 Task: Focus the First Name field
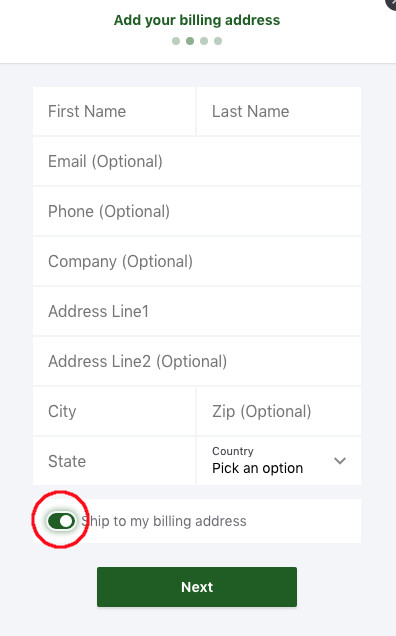(114, 111)
